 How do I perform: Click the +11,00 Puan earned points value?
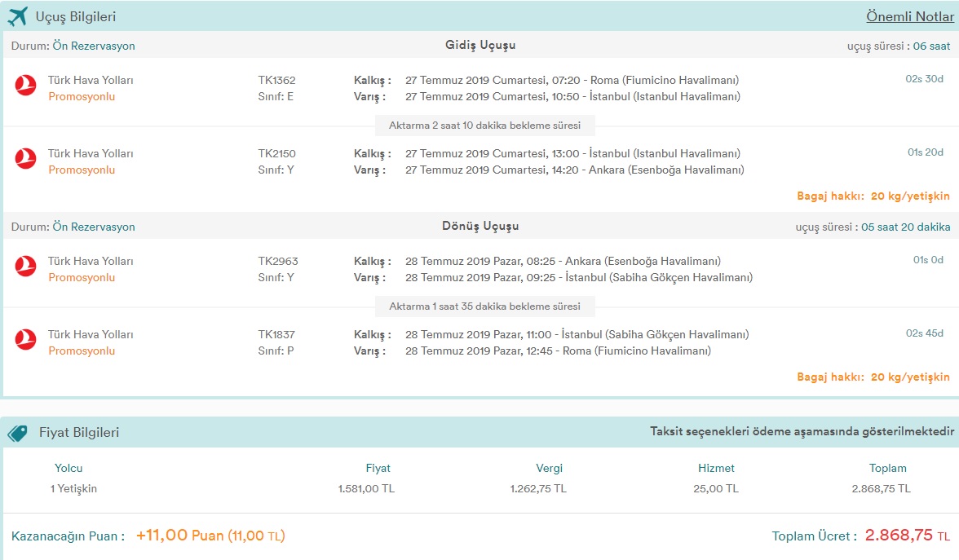(x=210, y=536)
